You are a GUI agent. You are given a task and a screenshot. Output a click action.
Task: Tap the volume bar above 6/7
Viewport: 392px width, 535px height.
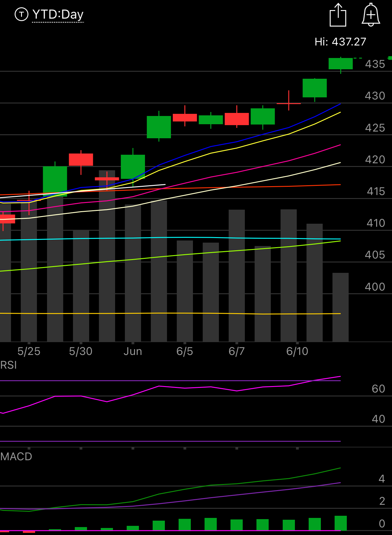click(x=237, y=276)
